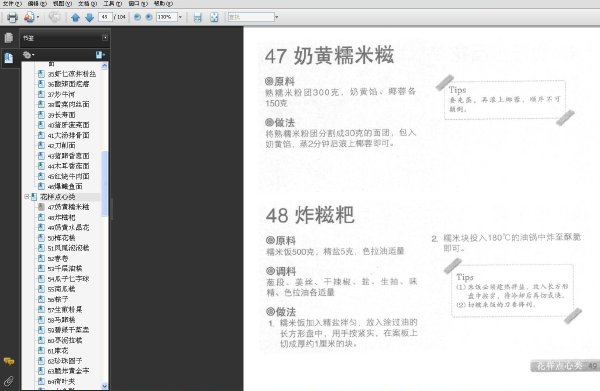Select the bookmark numbered 48
This screenshot has width=600, height=391.
(x=61, y=217)
